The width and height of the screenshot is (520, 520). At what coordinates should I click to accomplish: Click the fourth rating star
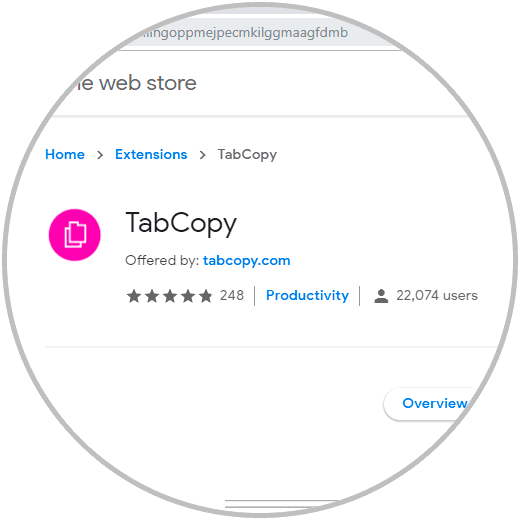[x=188, y=296]
